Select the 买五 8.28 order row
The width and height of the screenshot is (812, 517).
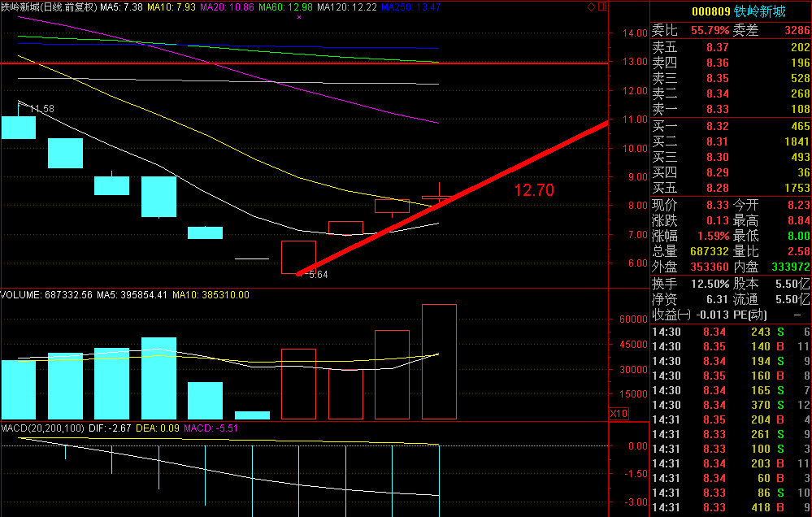pos(731,188)
